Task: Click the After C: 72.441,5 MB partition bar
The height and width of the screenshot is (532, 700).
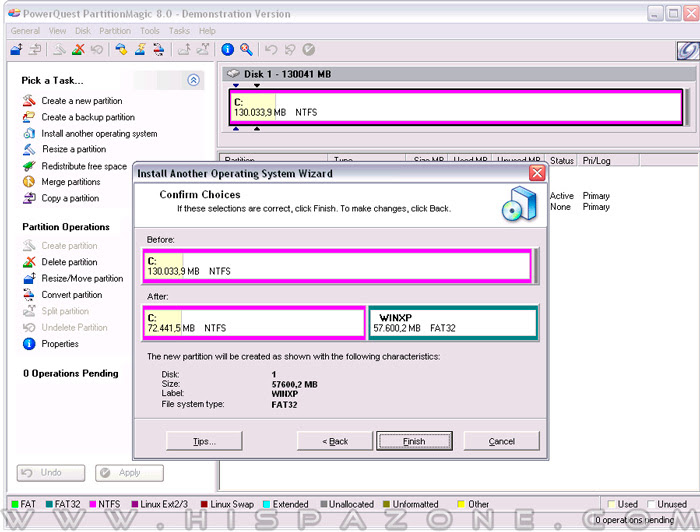Action: (254, 323)
